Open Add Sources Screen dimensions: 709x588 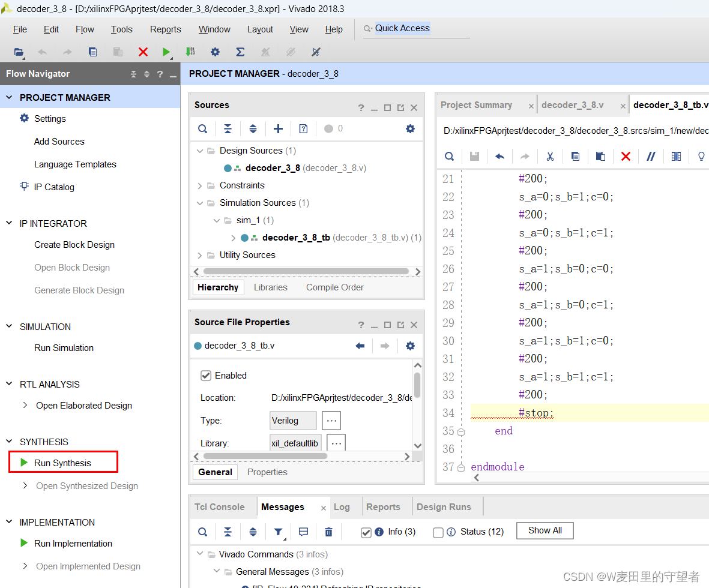click(x=59, y=142)
